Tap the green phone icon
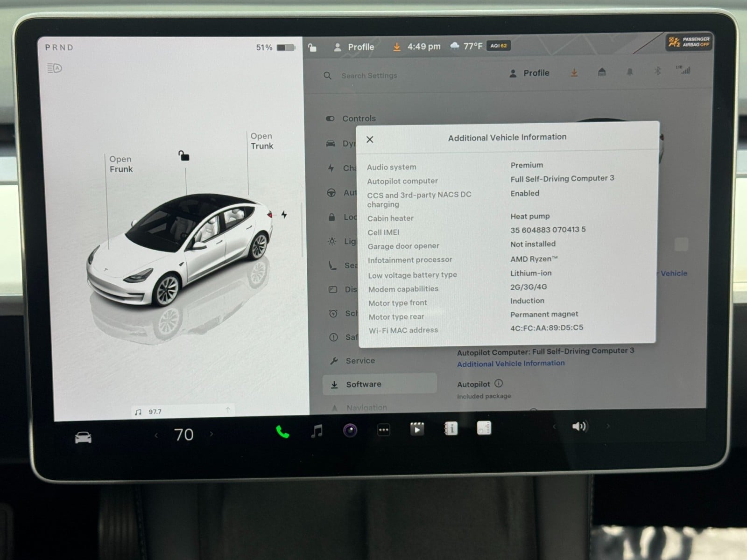 click(x=282, y=432)
